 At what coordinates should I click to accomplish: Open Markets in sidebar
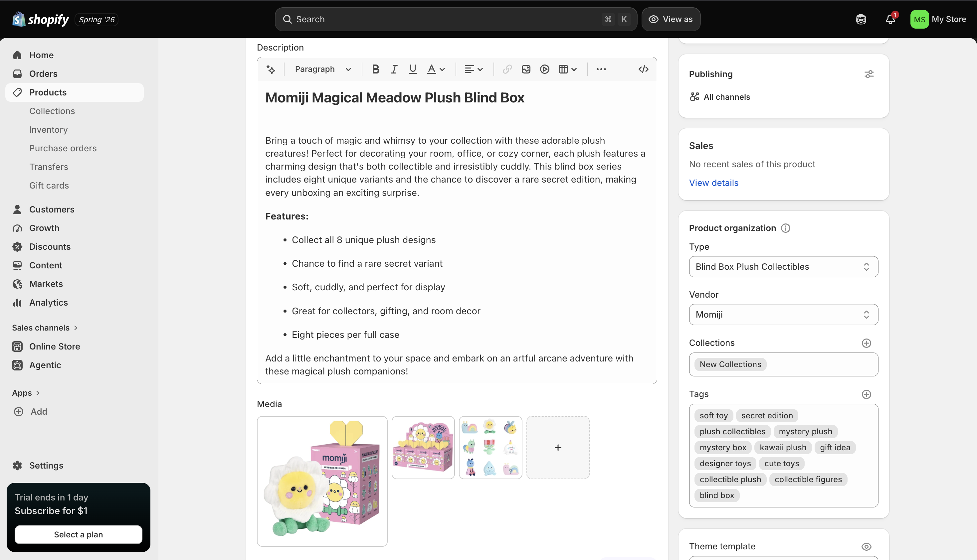(x=75, y=284)
